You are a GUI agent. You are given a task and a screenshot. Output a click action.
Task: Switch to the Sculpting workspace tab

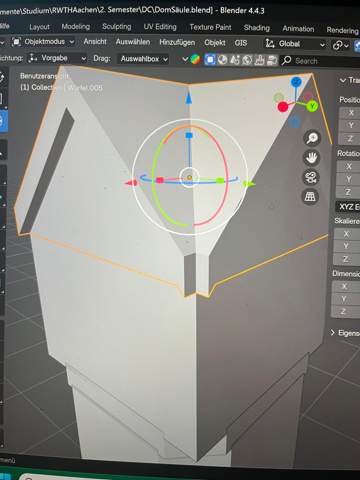[117, 27]
